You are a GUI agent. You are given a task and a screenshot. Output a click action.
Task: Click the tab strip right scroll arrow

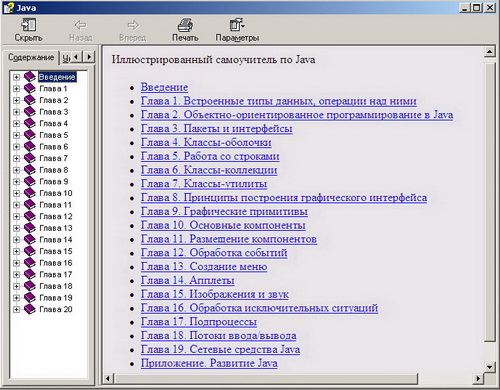point(89,57)
